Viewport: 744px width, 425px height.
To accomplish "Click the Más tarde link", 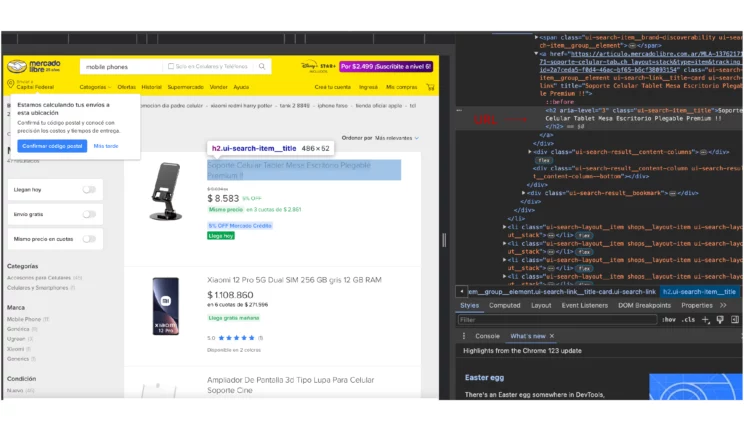I will coord(106,146).
